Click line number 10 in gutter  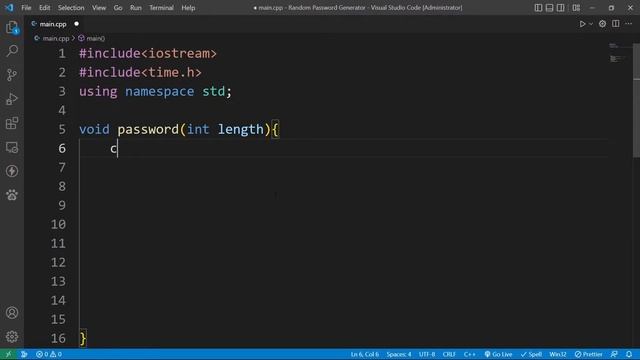click(x=58, y=224)
